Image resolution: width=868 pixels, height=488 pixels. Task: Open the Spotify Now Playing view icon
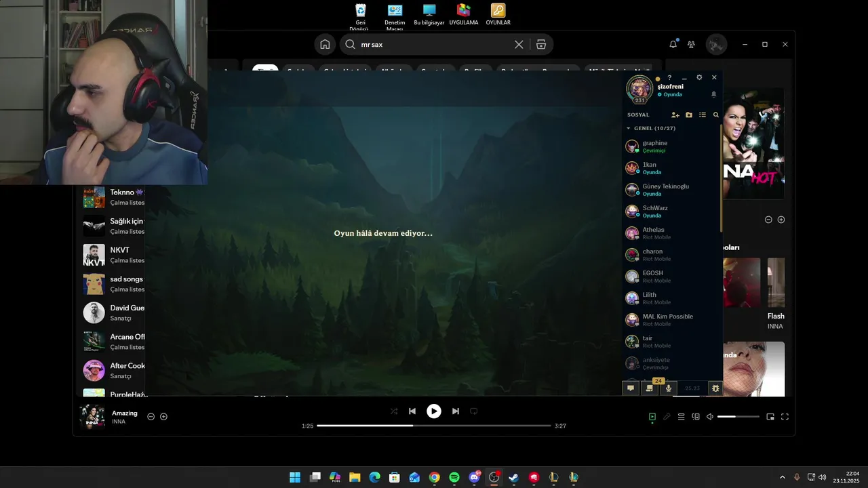click(x=652, y=417)
